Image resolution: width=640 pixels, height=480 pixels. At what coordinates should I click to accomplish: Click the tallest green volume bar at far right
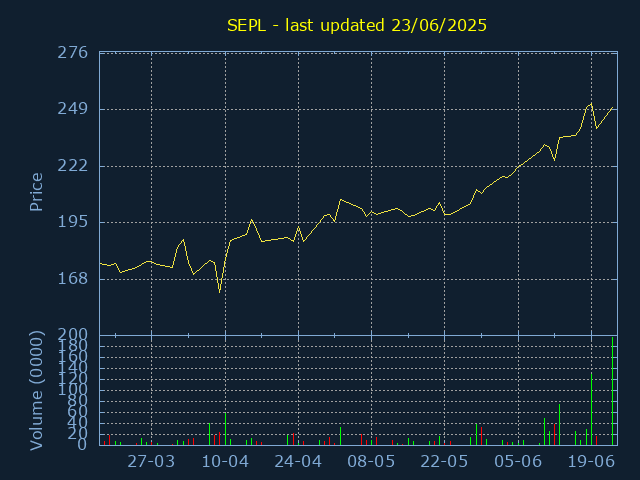tap(612, 391)
